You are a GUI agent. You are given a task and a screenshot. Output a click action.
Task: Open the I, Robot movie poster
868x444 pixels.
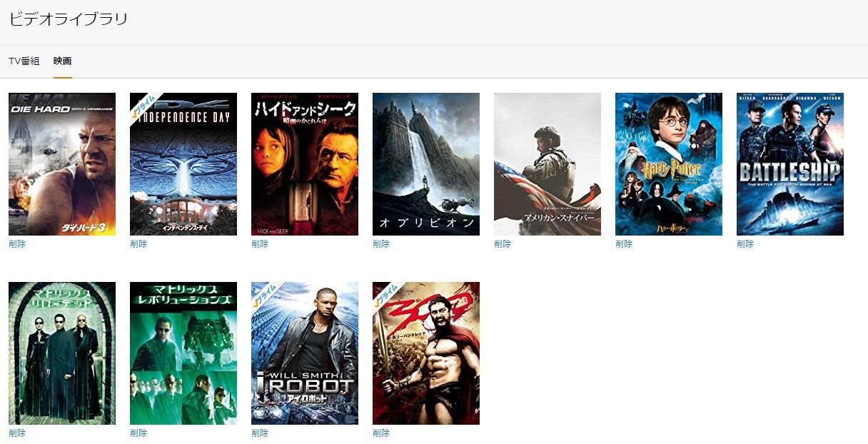pyautogui.click(x=305, y=353)
